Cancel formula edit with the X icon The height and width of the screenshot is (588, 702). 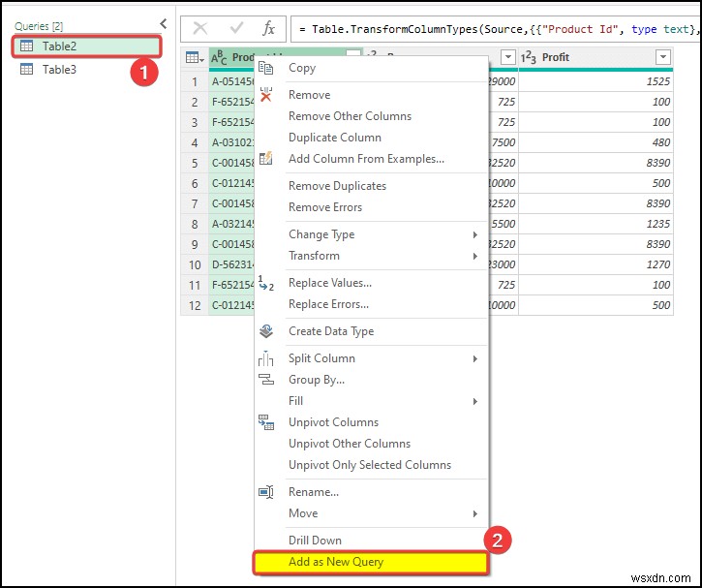click(x=200, y=29)
